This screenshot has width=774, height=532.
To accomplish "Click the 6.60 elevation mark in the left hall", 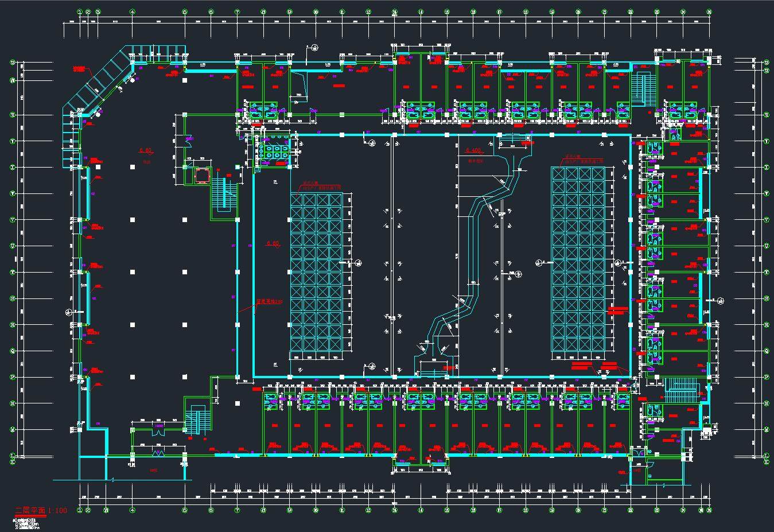I will [145, 150].
